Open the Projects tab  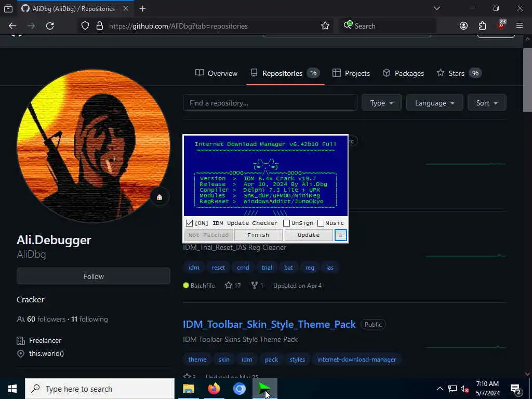[x=351, y=73]
